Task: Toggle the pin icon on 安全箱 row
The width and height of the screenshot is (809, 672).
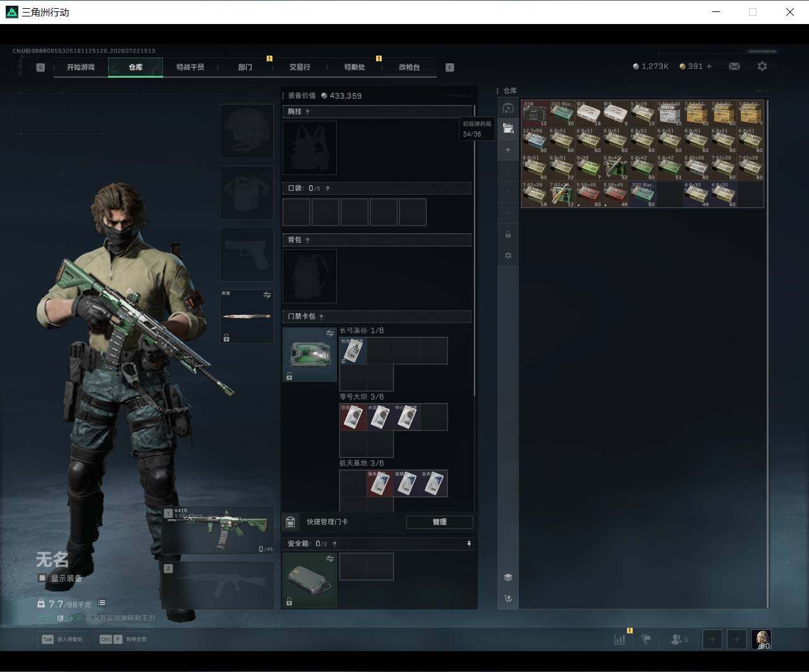Action: 469,544
